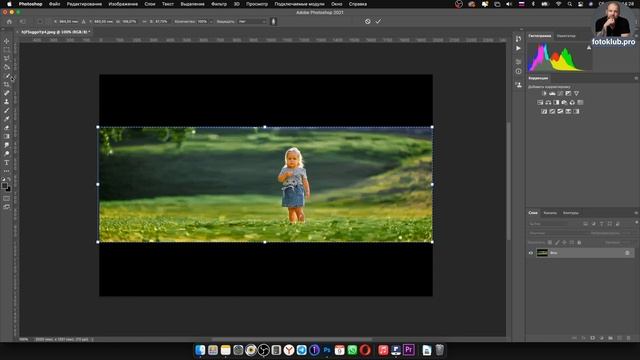Image resolution: width=640 pixels, height=360 pixels.
Task: Switch to the Навигатор tab
Action: (566, 36)
